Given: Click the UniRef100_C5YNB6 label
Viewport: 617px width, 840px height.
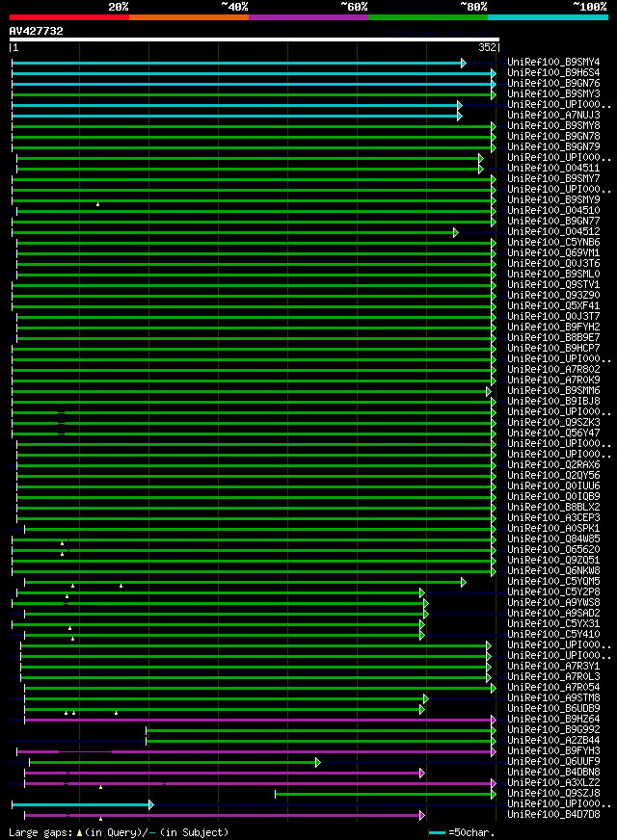Looking at the screenshot, I should point(553,242).
